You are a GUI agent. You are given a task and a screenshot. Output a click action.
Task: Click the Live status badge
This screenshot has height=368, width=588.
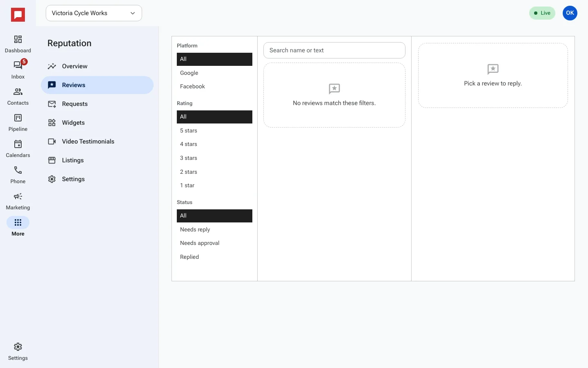click(542, 13)
